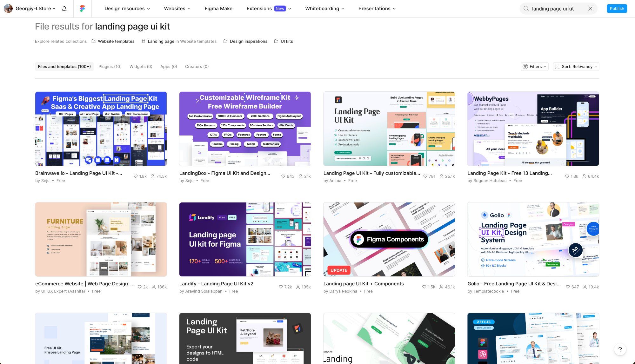Click the Figma logo icon

click(x=83, y=9)
